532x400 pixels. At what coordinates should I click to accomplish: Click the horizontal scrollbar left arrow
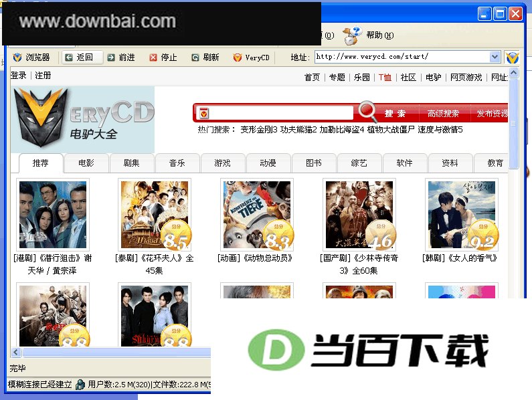tap(16, 352)
